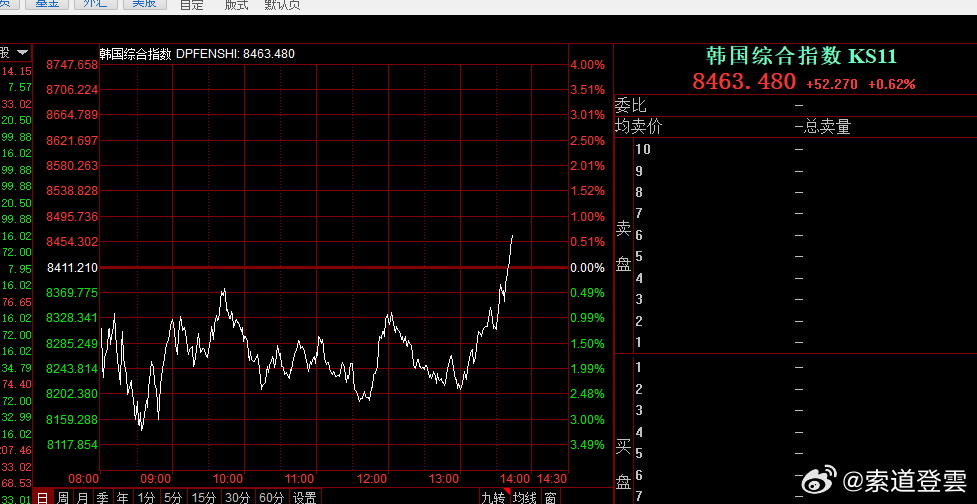Click the 委比 label
Image resolution: width=977 pixels, height=504 pixels.
pos(631,105)
